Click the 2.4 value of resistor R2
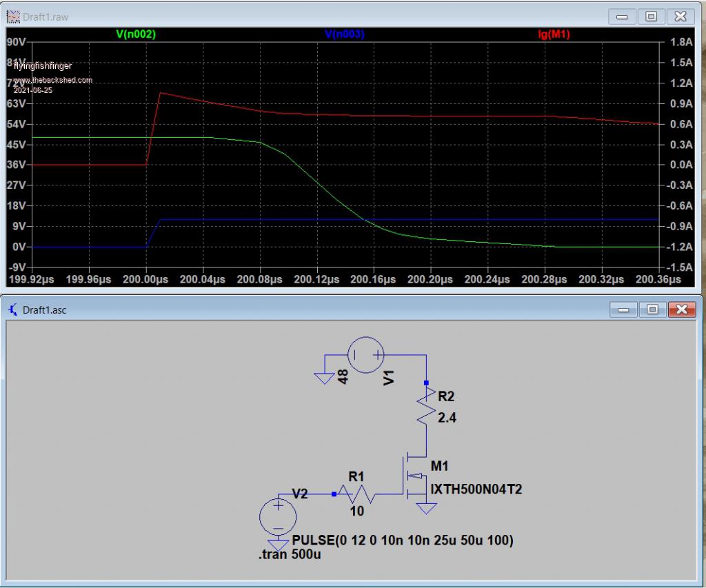 tap(446, 418)
